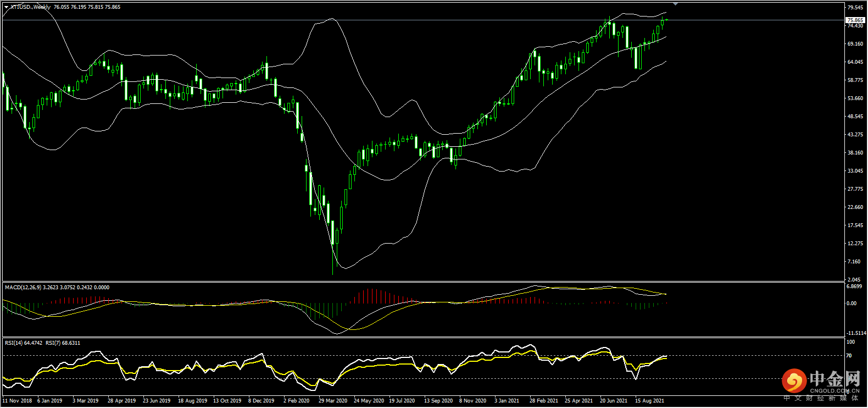The image size is (868, 408).
Task: Click the RSI(7) 68.6311 label
Action: [x=63, y=343]
